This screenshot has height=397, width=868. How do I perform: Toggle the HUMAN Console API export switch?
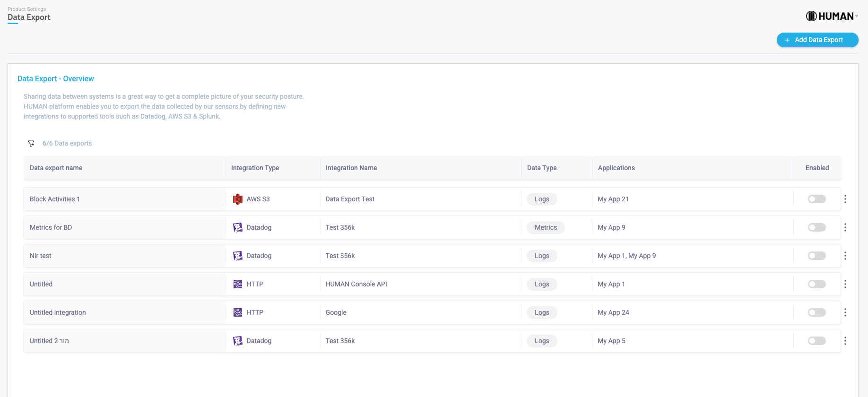tap(816, 284)
